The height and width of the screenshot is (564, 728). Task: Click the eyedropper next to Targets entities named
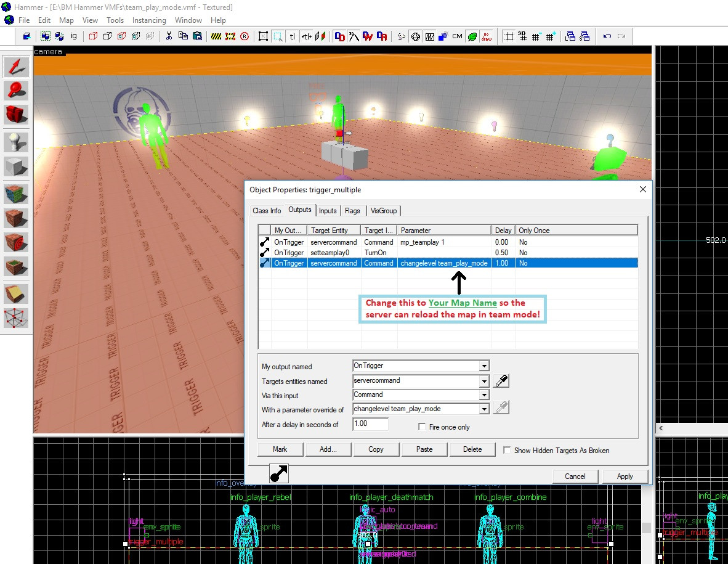(x=501, y=382)
